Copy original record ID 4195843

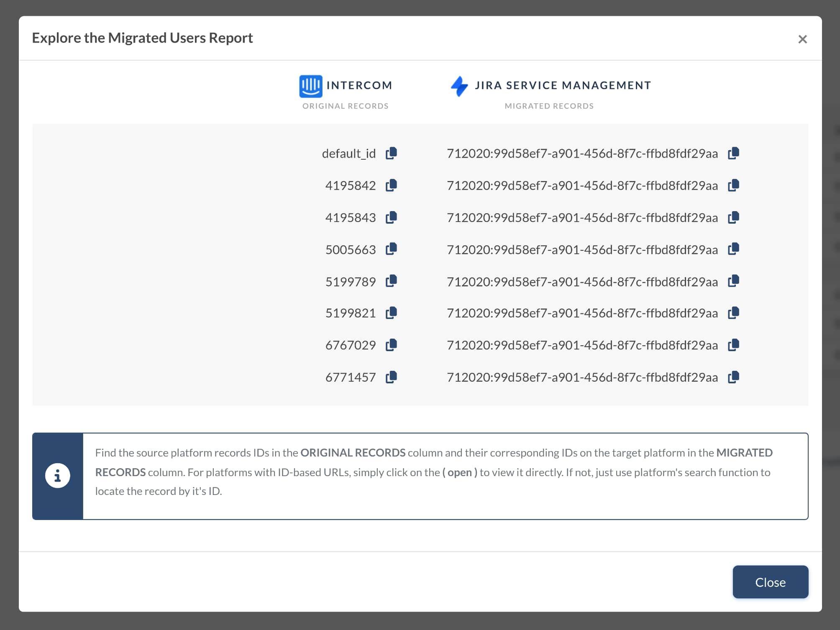point(391,217)
